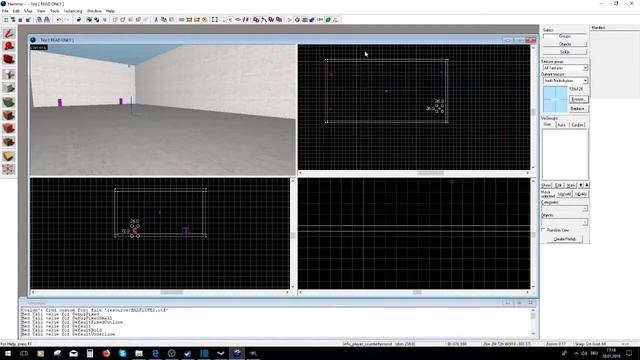Open Microsoft Edge from the taskbar
This screenshot has width=640, height=360.
pyautogui.click(x=155, y=353)
